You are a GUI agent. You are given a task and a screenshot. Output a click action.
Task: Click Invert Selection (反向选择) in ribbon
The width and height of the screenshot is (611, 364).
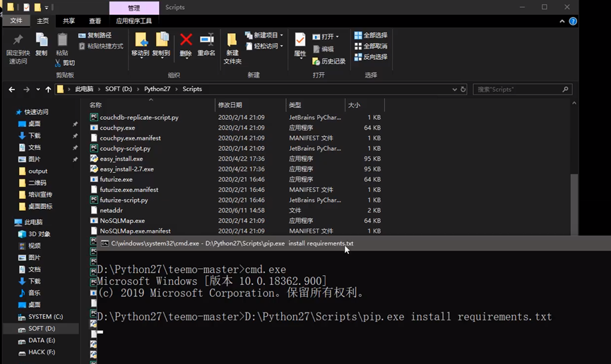pos(371,56)
